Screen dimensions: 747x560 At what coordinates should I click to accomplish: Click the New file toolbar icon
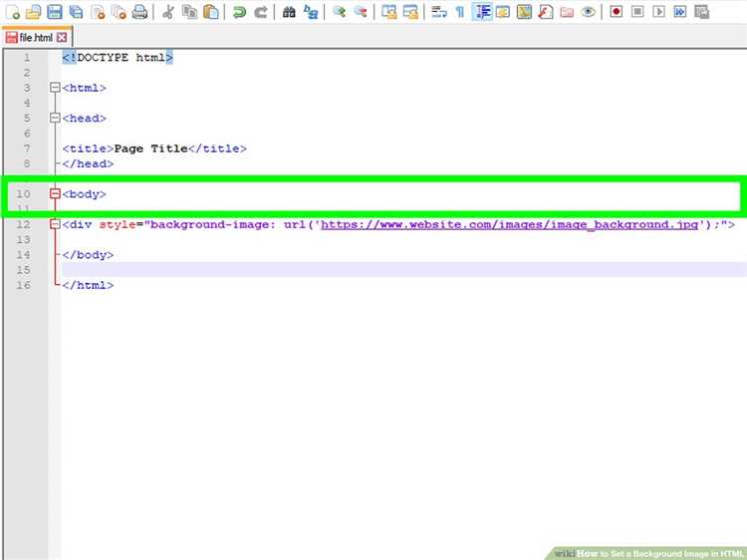[x=12, y=12]
